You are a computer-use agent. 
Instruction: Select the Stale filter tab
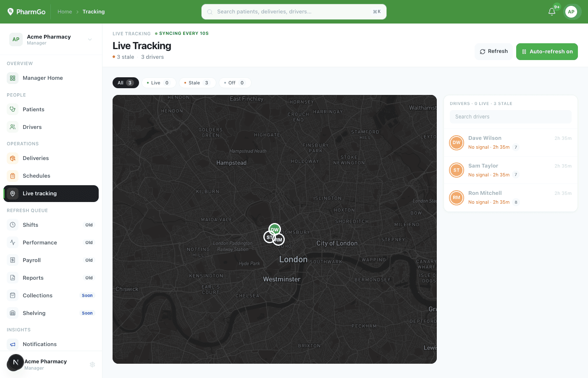pos(197,83)
